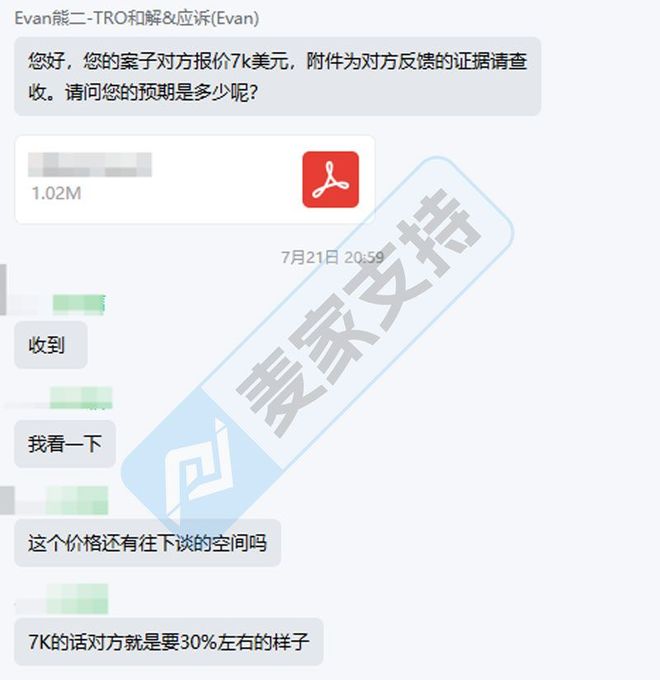
Task: Click the 1.02M file size label
Action: pyautogui.click(x=56, y=193)
